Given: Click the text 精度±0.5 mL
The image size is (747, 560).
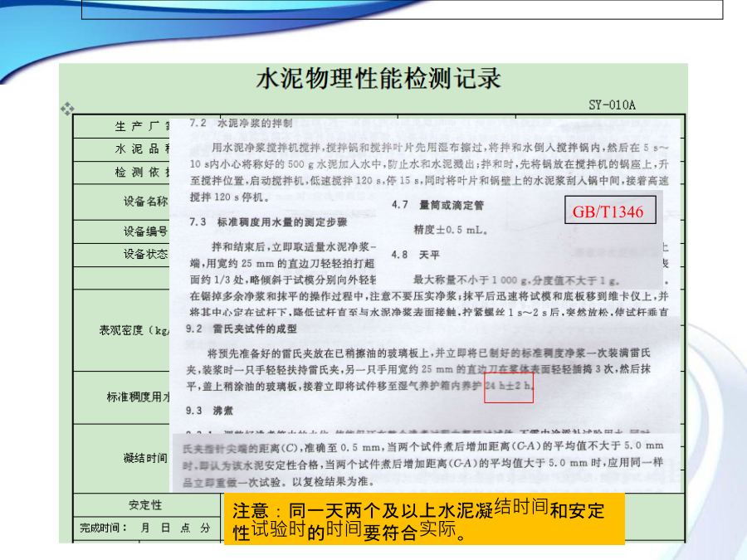Looking at the screenshot, I should (450, 230).
